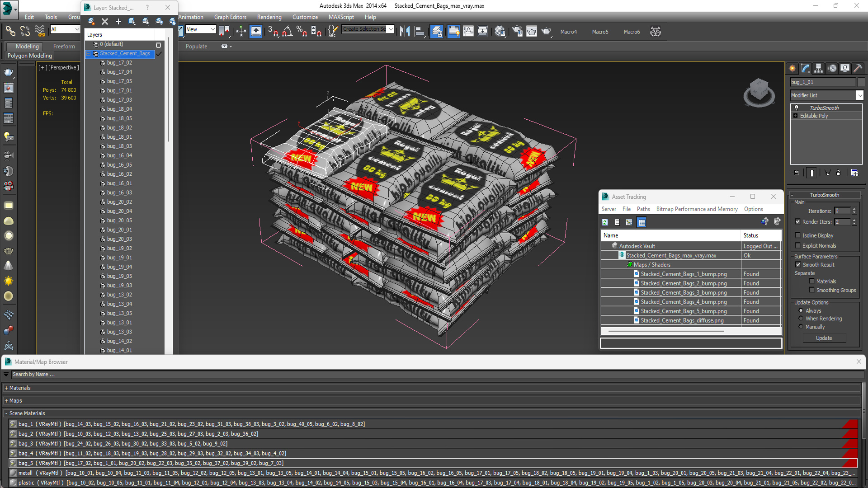Toggle the Angle Snap icon
Screen dimensions: 868x488
coord(288,31)
